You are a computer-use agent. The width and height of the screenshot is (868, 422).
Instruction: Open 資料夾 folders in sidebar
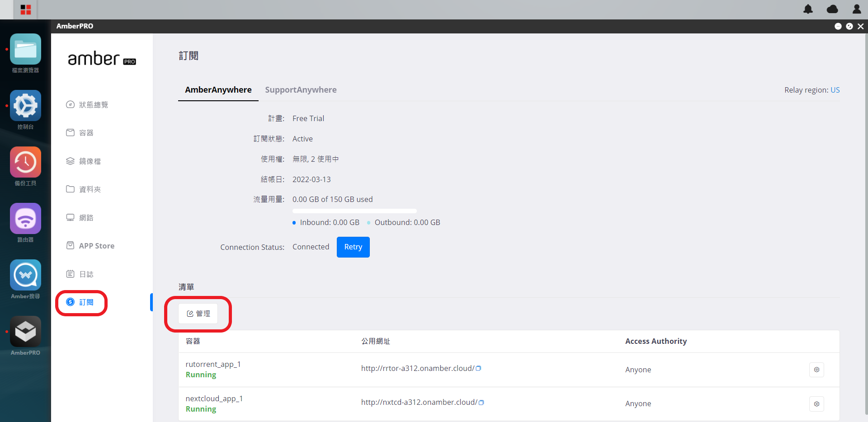tap(83, 189)
